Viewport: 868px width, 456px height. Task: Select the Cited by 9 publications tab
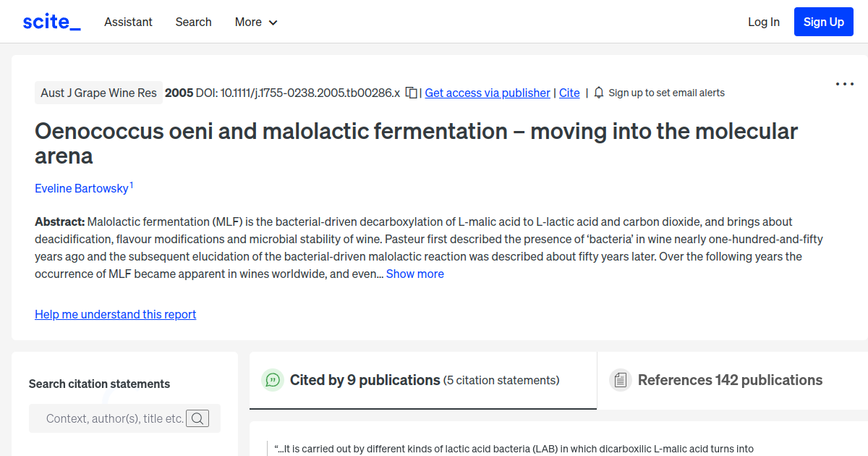tap(365, 379)
